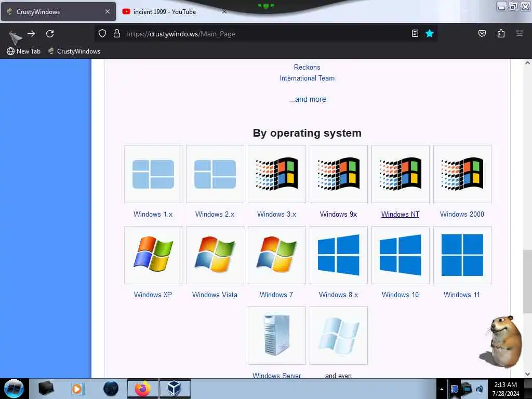Open the Windows Start orb
The width and height of the screenshot is (532, 399).
click(14, 389)
